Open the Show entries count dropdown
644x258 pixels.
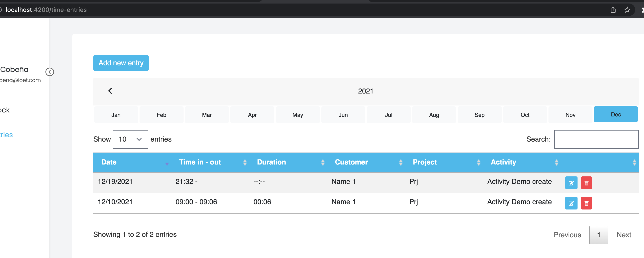coord(130,139)
